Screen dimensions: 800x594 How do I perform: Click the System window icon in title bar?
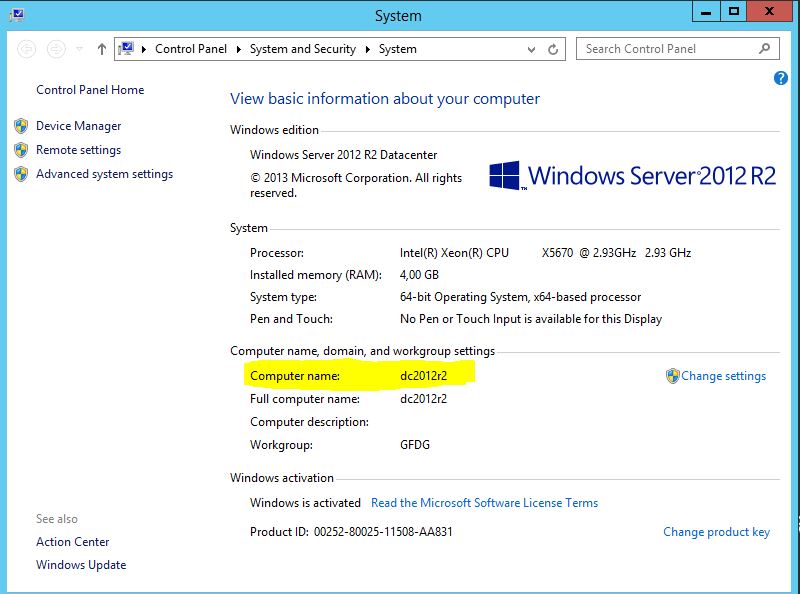pos(17,14)
